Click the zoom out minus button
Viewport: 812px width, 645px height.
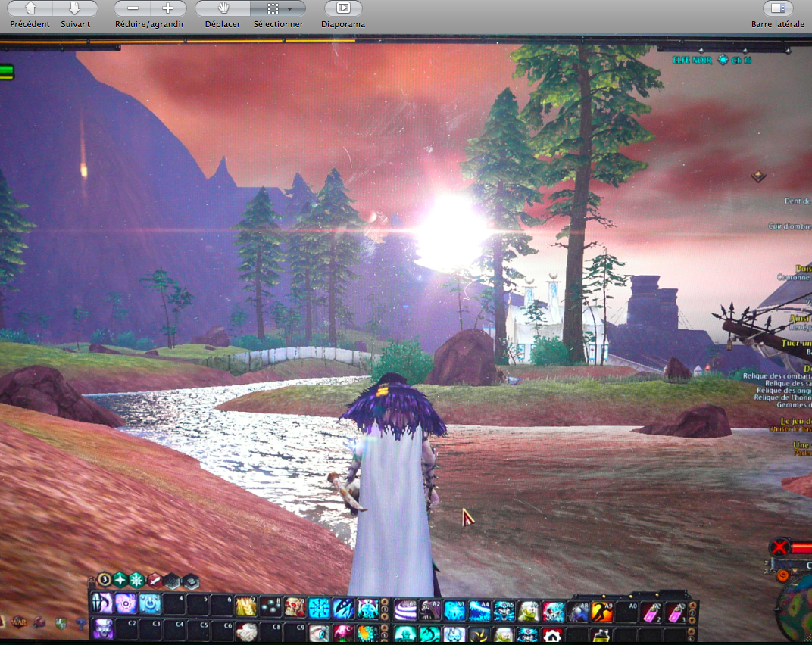[133, 8]
